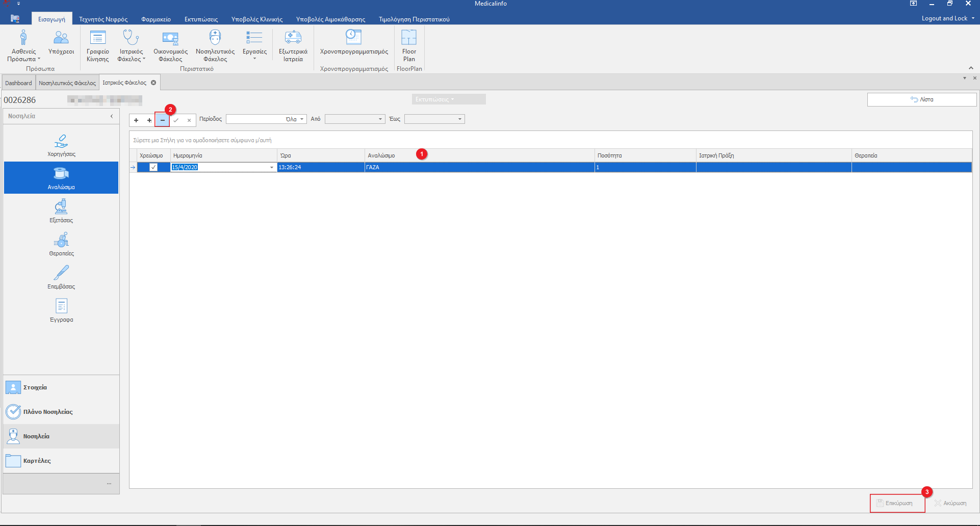Viewport: 980px width, 526px height.
Task: Open the Floor Plan ribbon icon
Action: pos(409,45)
